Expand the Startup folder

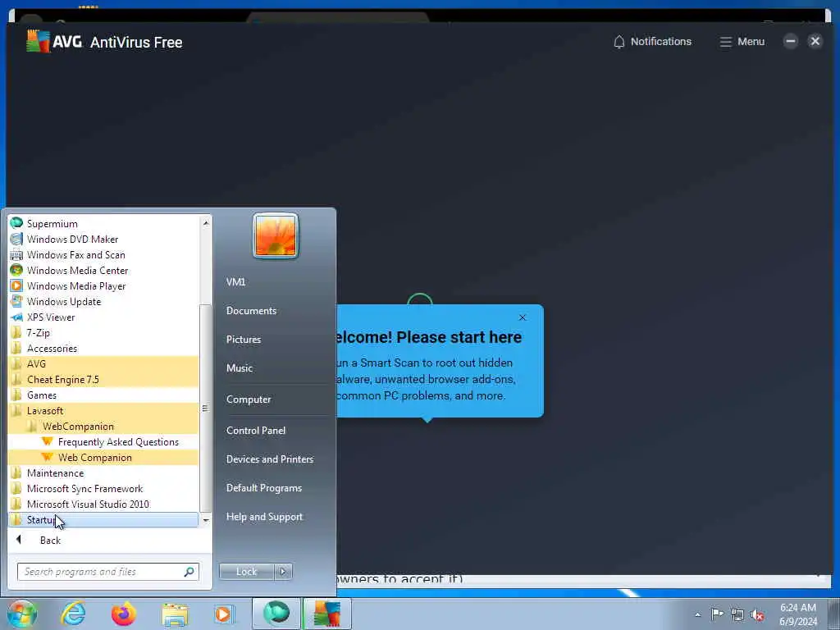pyautogui.click(x=103, y=519)
